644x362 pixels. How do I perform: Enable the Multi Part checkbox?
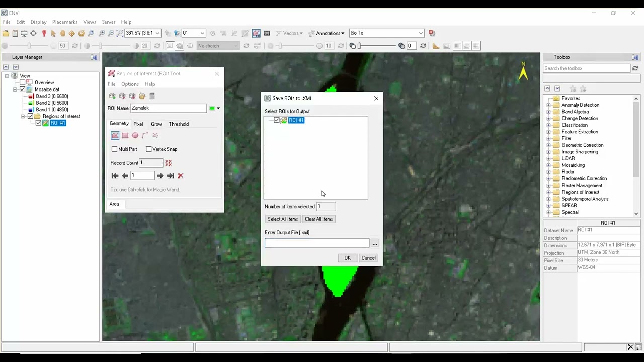pos(114,149)
